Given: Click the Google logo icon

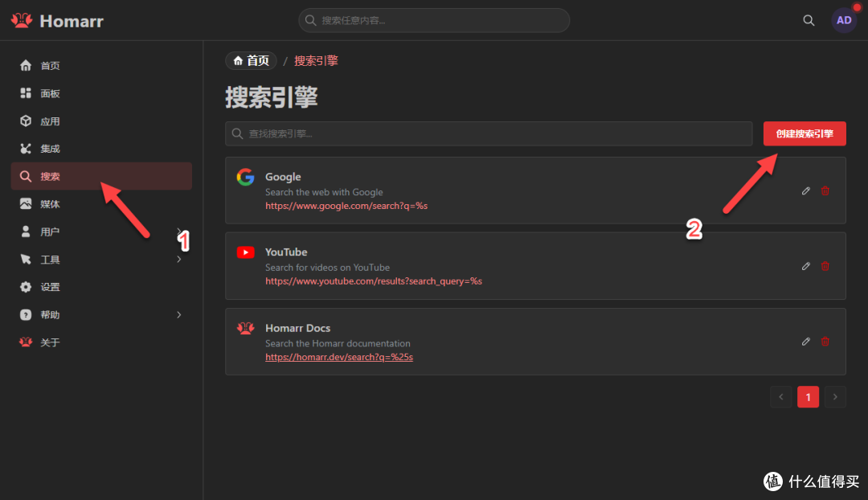Looking at the screenshot, I should point(245,177).
